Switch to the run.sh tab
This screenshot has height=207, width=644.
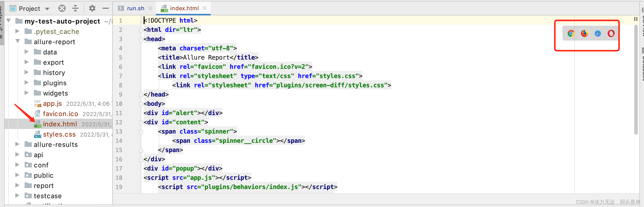coord(135,8)
